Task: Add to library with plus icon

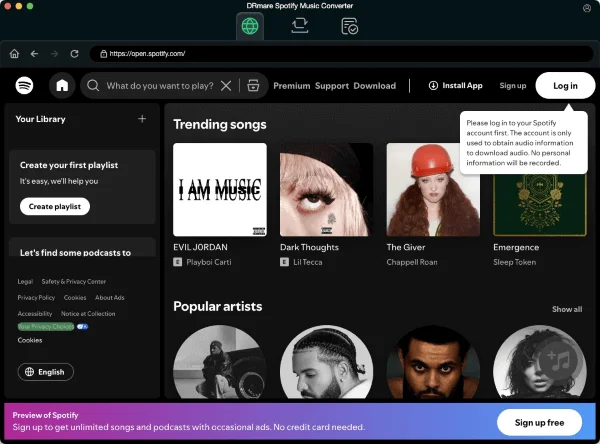Action: (x=142, y=119)
